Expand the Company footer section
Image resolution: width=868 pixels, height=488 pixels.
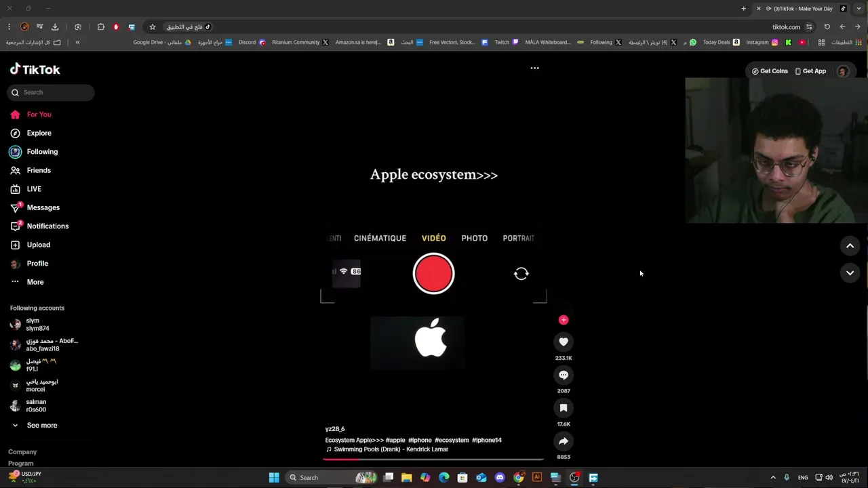coord(22,452)
